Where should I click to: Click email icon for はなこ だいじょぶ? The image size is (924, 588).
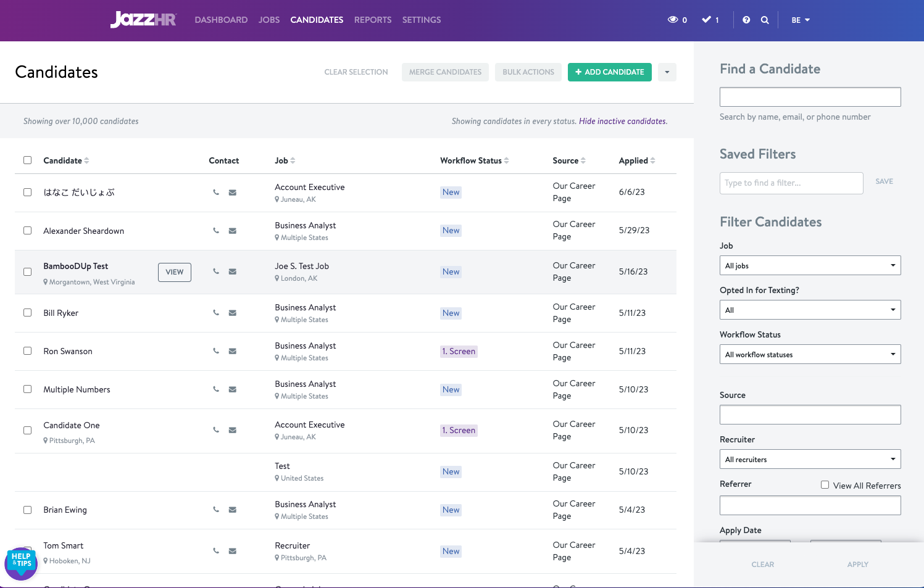pos(233,193)
